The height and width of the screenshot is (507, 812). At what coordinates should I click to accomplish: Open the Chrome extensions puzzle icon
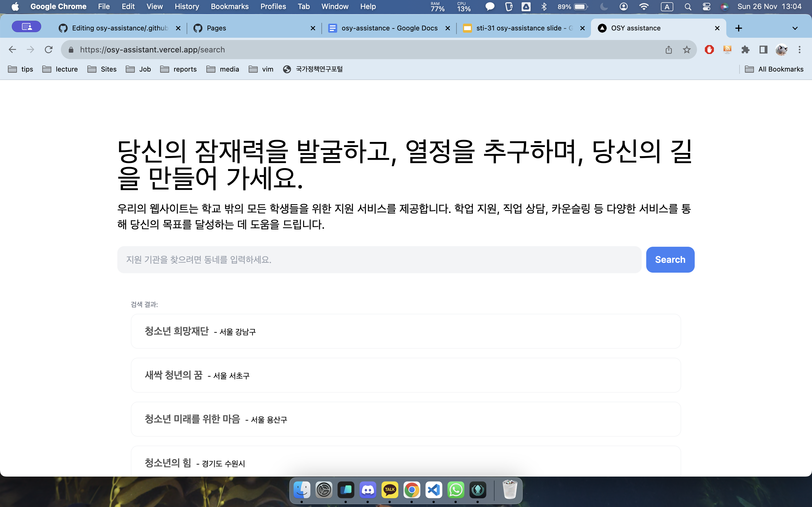tap(745, 50)
